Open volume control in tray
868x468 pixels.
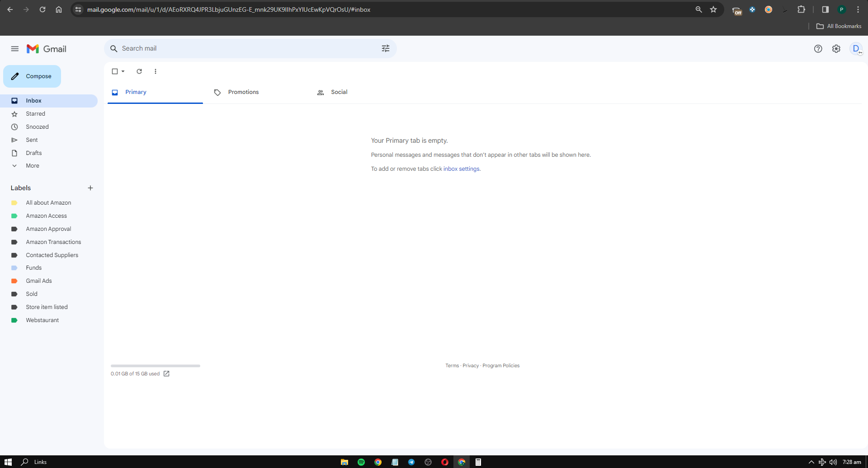(x=833, y=462)
